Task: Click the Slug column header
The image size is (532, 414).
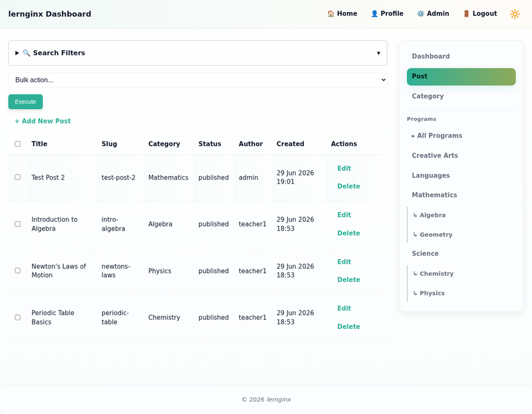Action: [109, 144]
